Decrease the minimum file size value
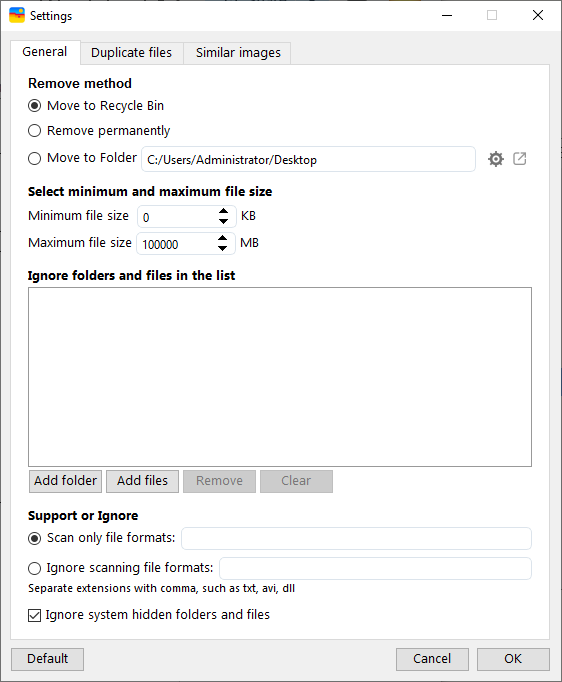 pos(224,221)
